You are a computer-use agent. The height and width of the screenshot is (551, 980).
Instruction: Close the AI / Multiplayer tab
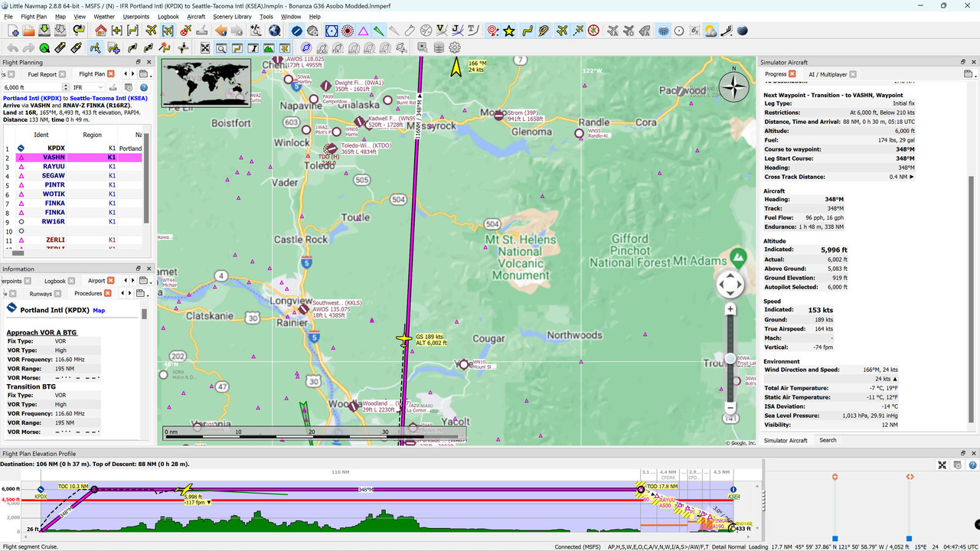pyautogui.click(x=853, y=74)
